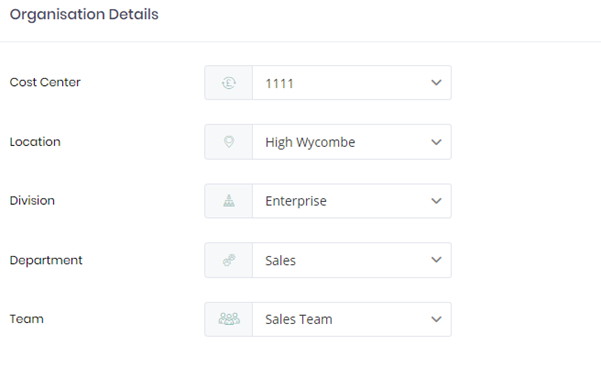The image size is (601, 390).
Task: Open the Sales department selector
Action: (x=351, y=260)
